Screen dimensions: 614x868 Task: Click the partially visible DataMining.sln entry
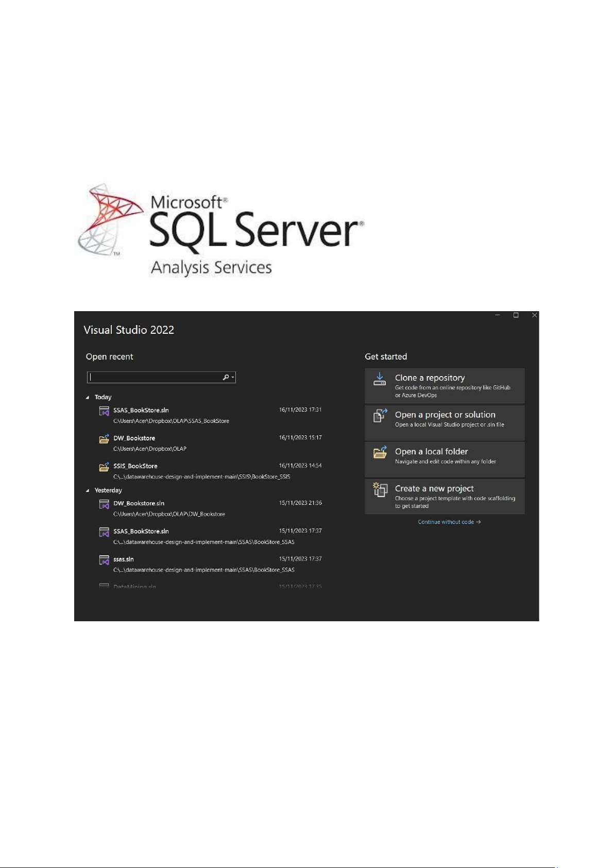[x=210, y=586]
